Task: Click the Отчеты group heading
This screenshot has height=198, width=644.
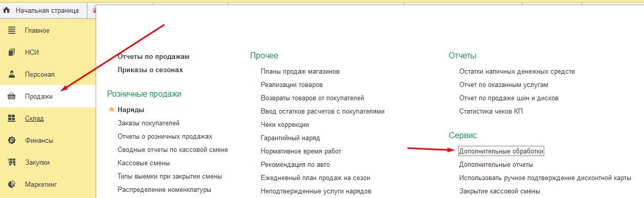Action: click(463, 55)
